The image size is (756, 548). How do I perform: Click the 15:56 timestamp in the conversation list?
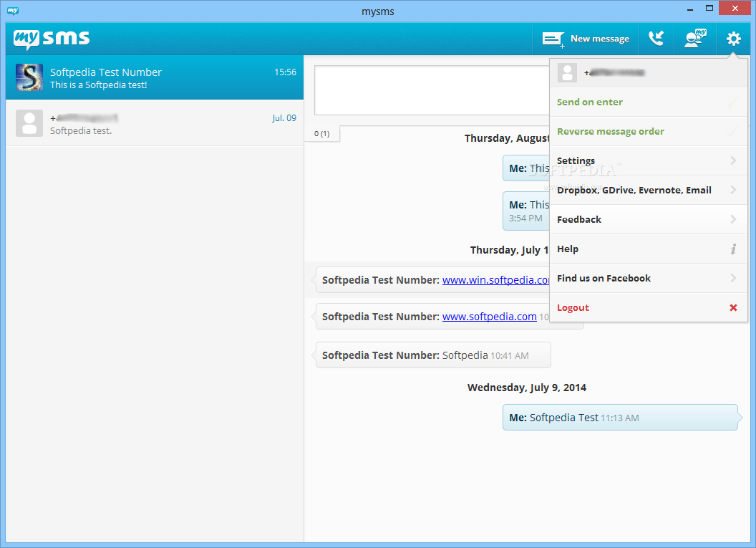point(286,72)
